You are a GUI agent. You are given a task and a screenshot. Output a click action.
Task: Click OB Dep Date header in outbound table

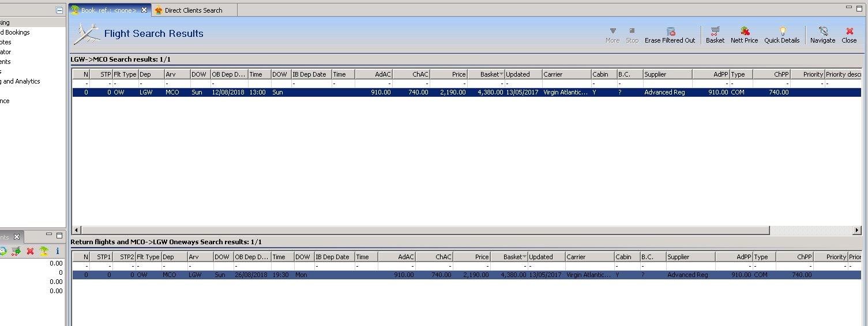[230, 74]
